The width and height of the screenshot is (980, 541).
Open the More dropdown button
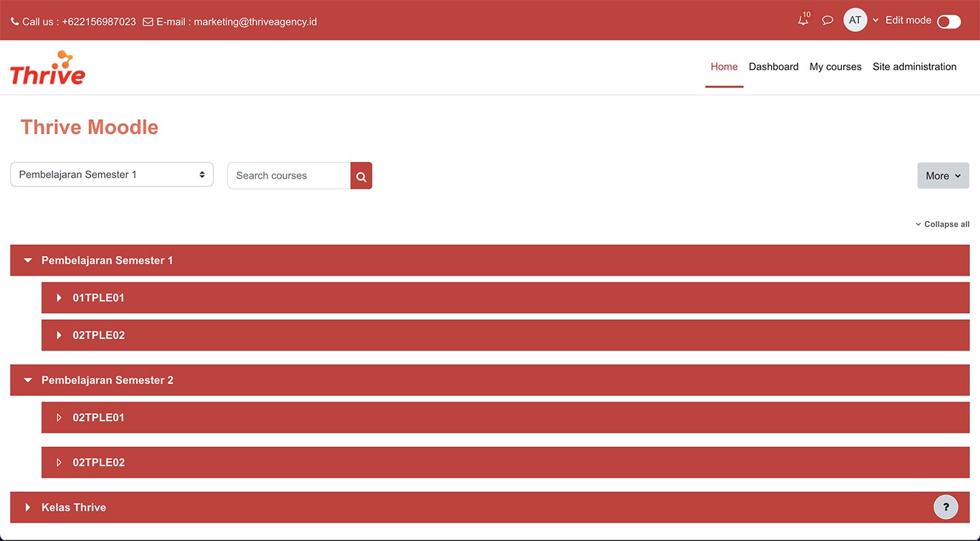(x=943, y=176)
